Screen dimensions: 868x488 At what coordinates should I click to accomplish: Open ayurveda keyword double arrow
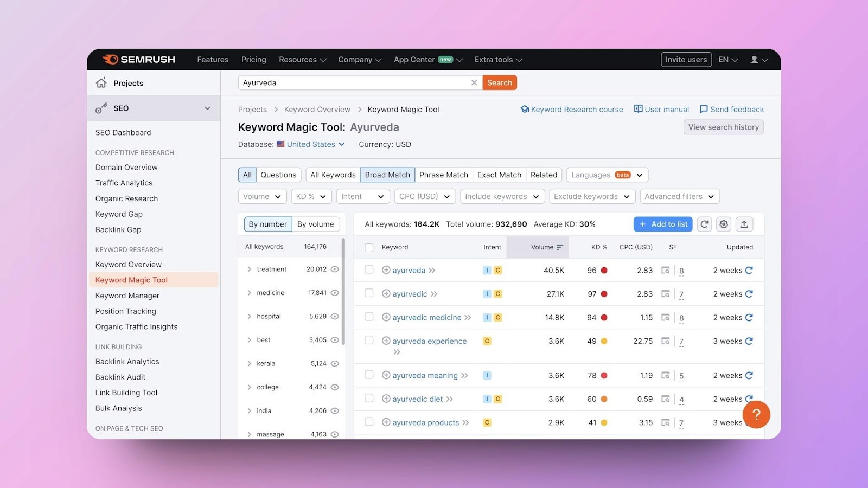click(432, 270)
